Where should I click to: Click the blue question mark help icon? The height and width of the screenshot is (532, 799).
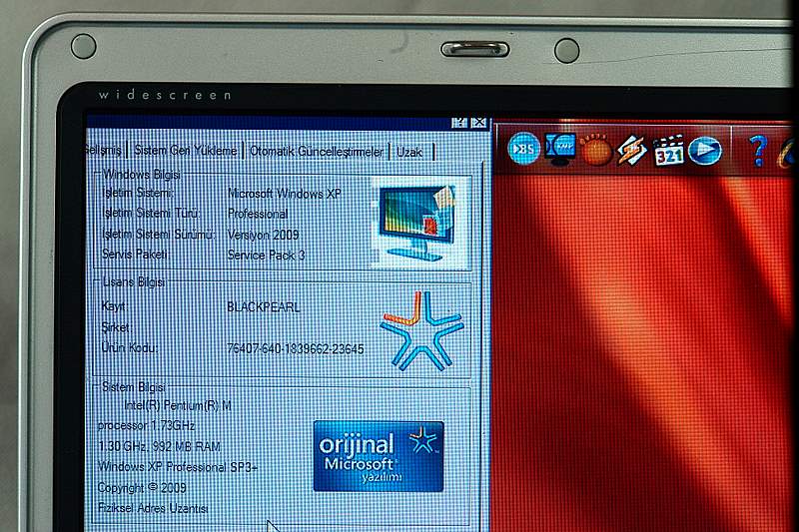pos(758,151)
